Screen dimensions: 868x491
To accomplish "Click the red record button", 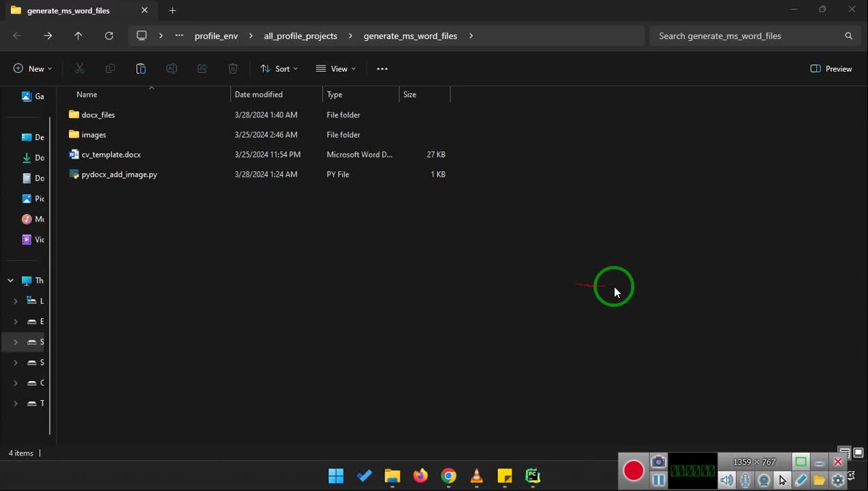I will pos(634,471).
